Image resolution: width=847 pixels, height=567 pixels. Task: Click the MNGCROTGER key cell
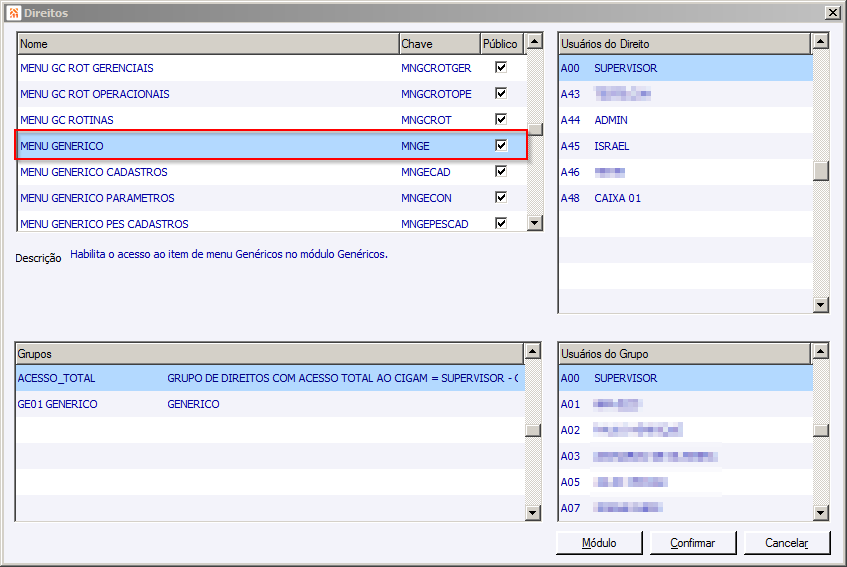pyautogui.click(x=436, y=68)
